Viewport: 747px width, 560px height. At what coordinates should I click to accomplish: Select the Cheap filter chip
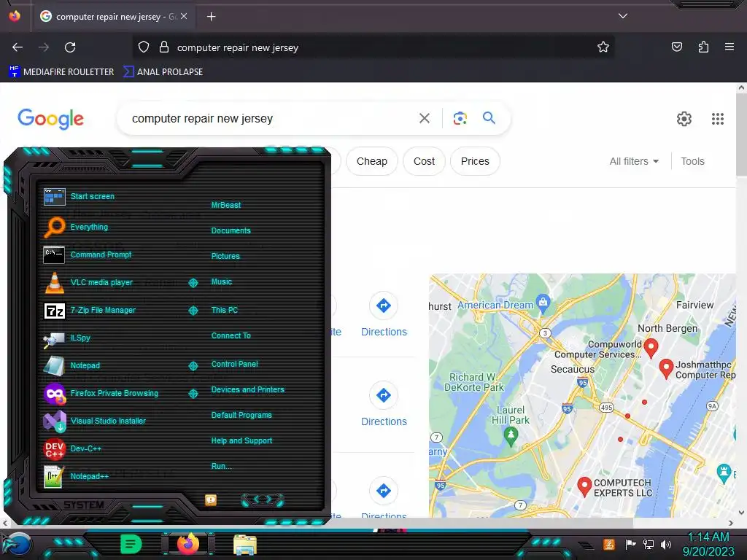click(371, 161)
